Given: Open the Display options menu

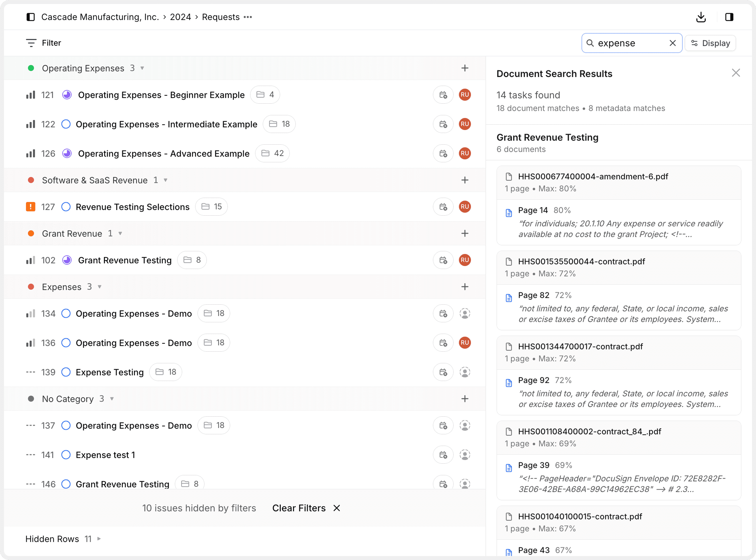Looking at the screenshot, I should pyautogui.click(x=710, y=43).
